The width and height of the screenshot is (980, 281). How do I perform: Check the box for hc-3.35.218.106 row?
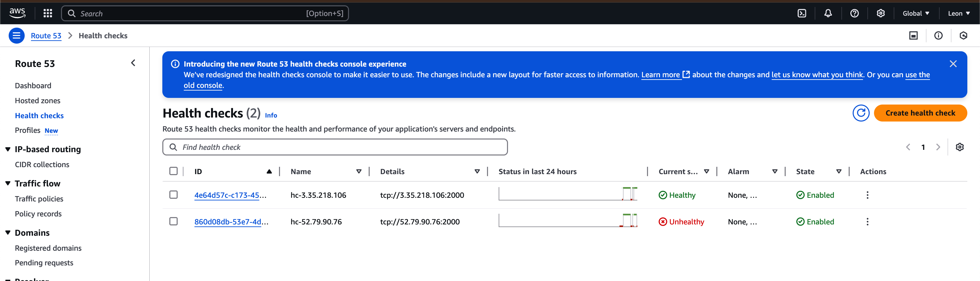tap(173, 195)
